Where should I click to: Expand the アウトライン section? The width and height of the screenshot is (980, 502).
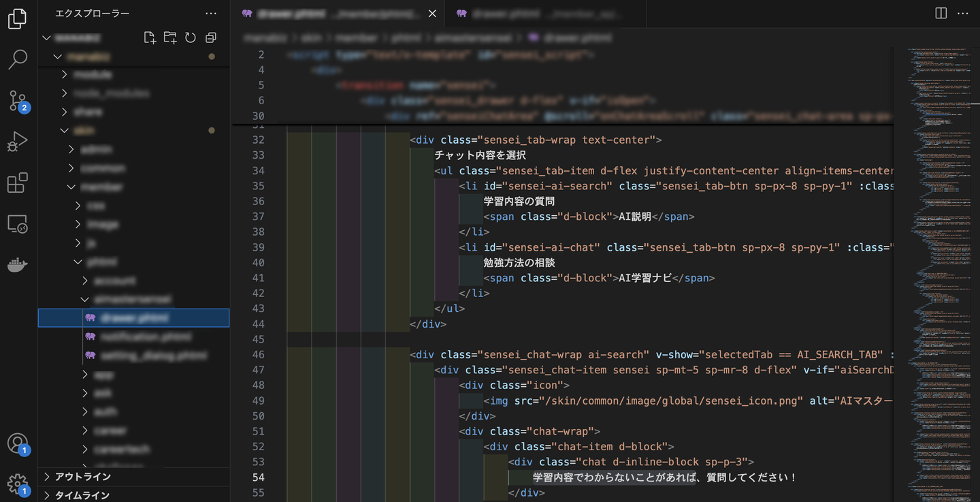pyautogui.click(x=83, y=477)
